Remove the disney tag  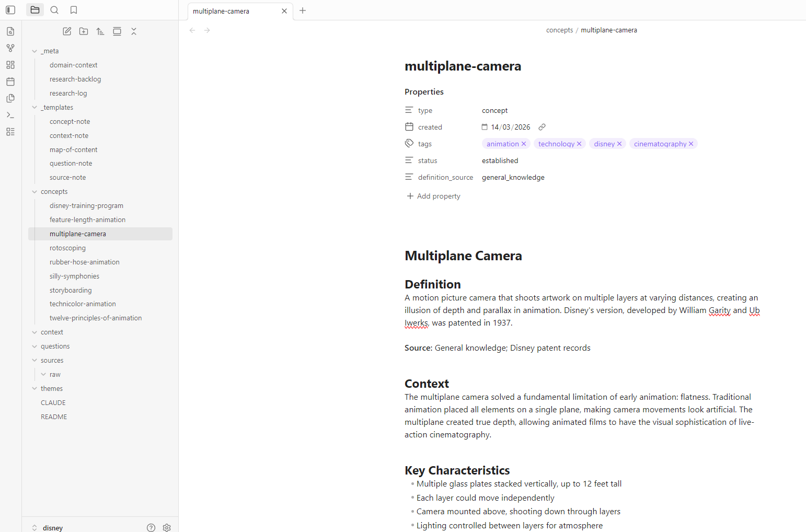click(x=619, y=143)
